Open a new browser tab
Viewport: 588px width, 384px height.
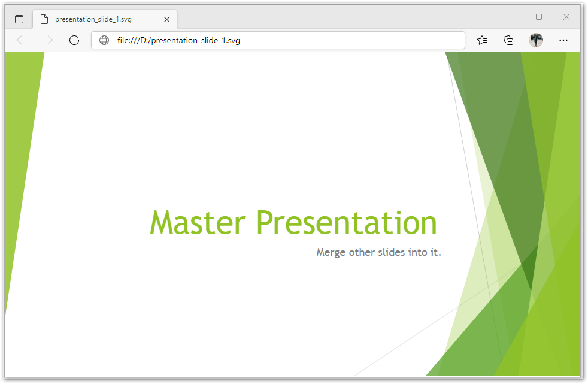pos(187,19)
